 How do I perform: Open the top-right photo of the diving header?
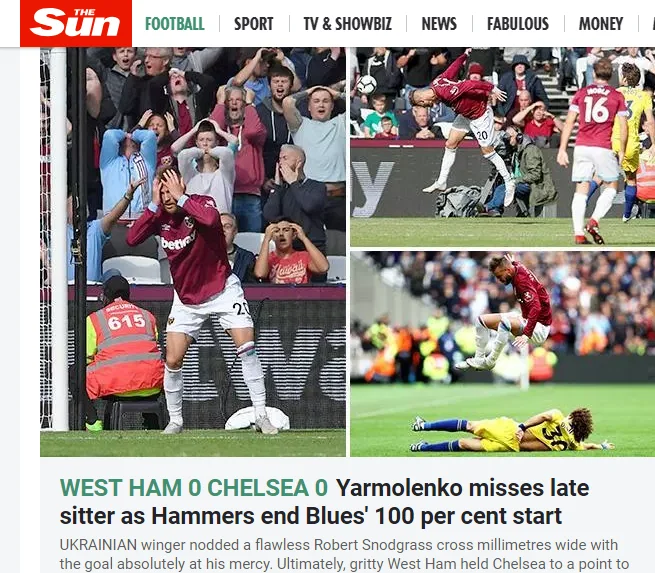coord(503,147)
